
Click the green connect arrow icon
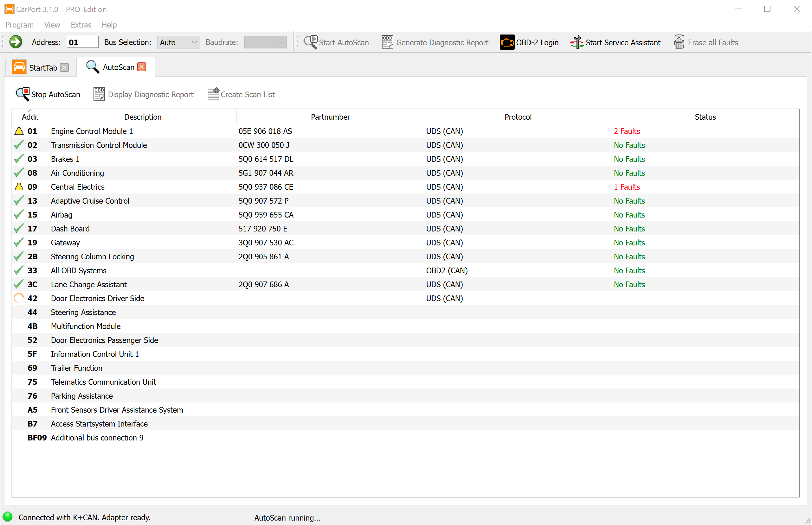coord(16,42)
